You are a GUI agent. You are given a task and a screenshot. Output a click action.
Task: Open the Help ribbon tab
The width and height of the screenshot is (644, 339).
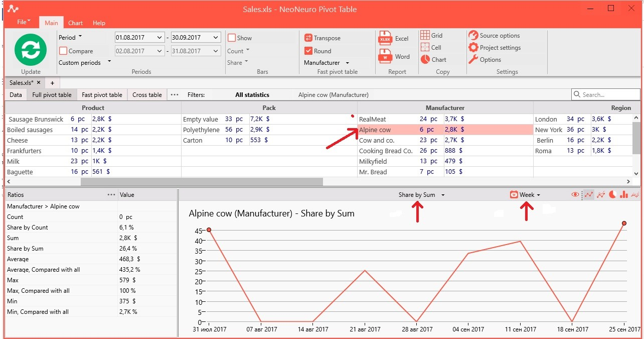click(99, 23)
